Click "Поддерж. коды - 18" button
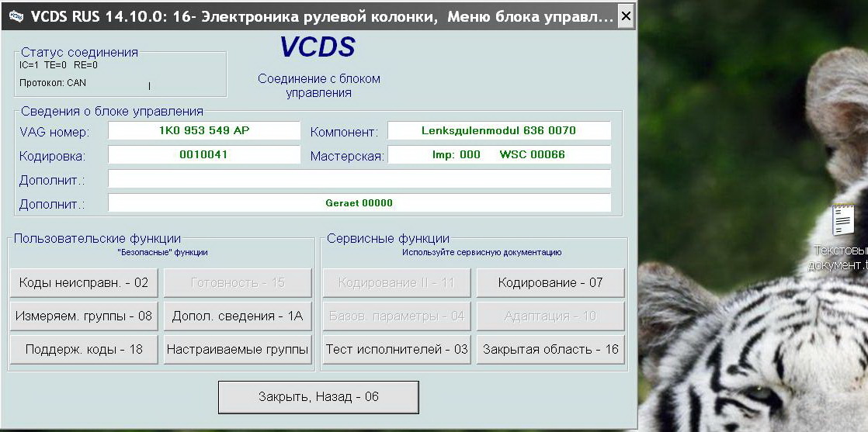The width and height of the screenshot is (868, 432). (84, 350)
